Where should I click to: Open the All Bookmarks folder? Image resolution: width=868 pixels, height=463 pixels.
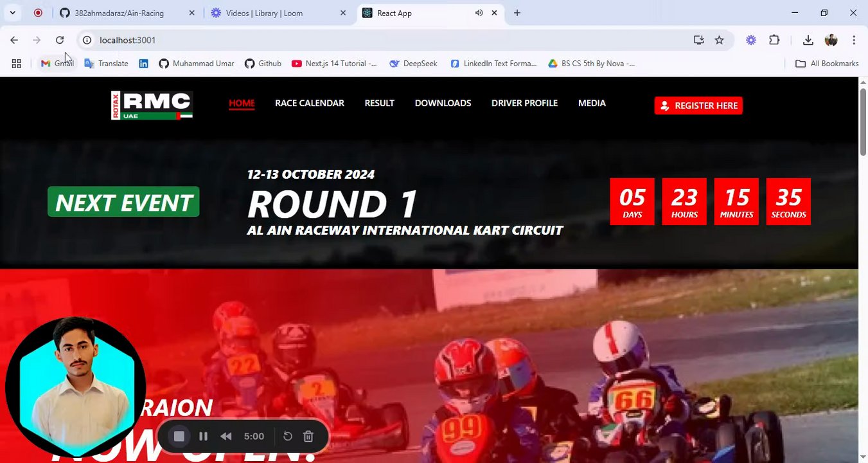(x=827, y=64)
